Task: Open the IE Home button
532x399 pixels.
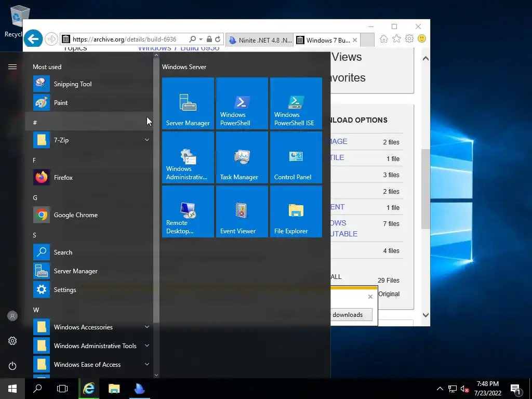Action: (x=384, y=38)
